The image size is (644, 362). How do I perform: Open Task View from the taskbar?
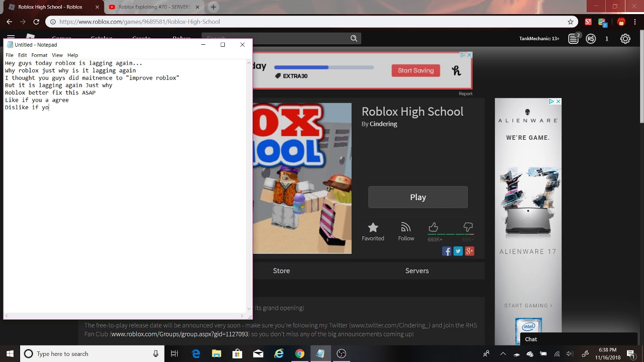coord(175,353)
